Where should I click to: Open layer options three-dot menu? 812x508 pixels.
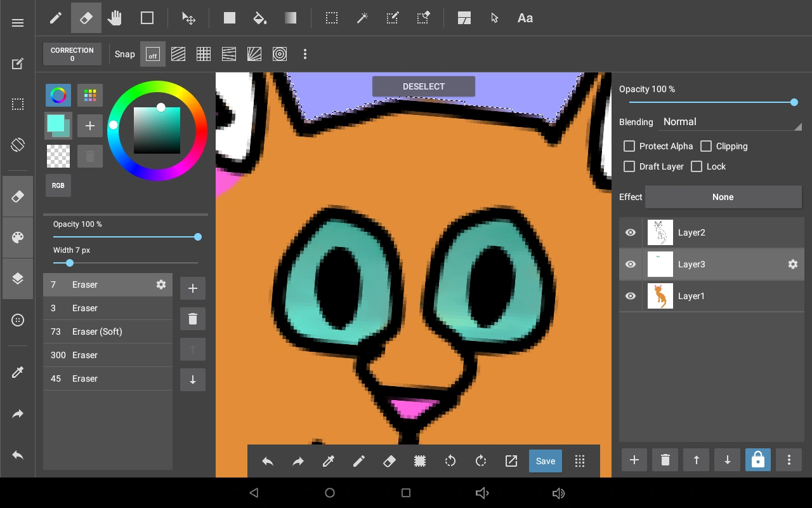[789, 460]
